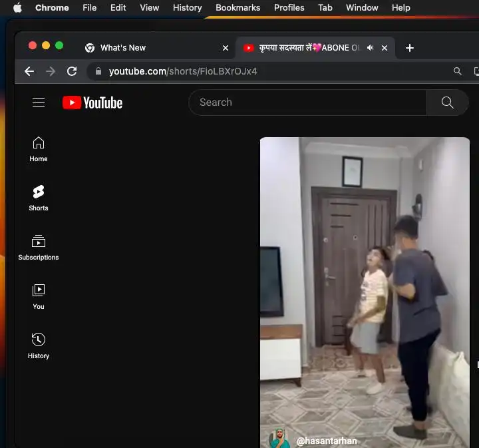Close the YouTube Shorts tab
479x448 pixels.
[385, 48]
